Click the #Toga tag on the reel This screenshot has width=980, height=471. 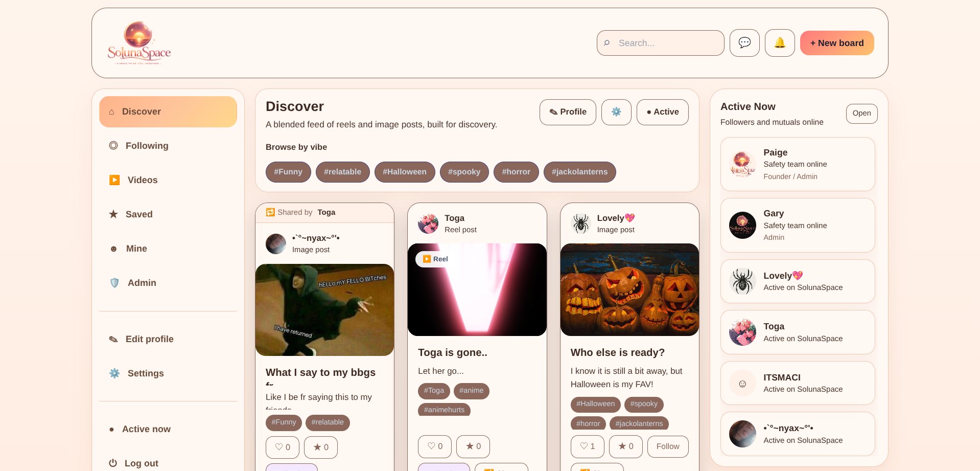(434, 391)
